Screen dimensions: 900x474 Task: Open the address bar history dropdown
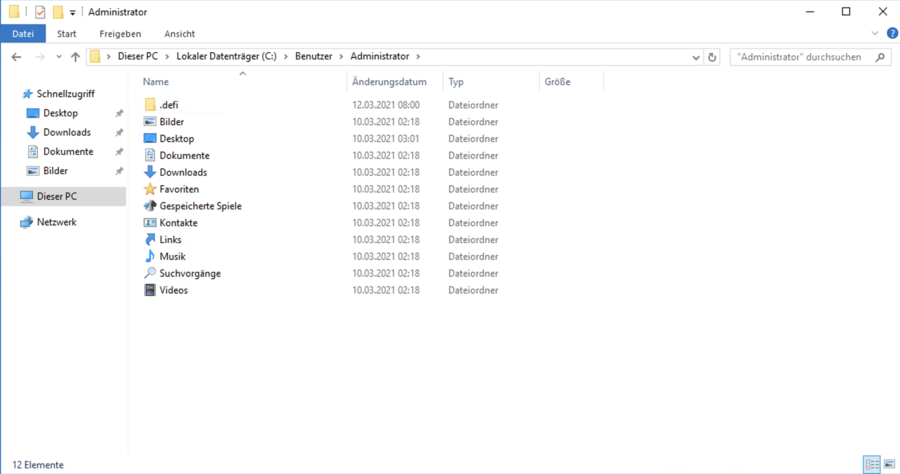coord(696,57)
